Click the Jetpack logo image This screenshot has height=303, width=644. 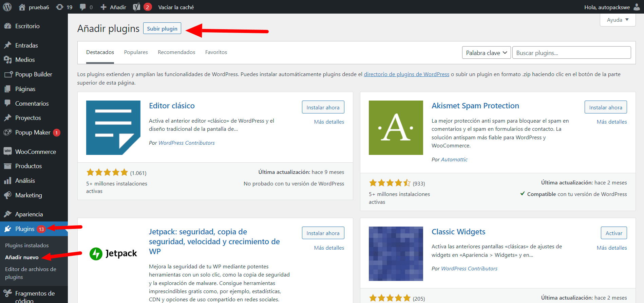click(113, 253)
